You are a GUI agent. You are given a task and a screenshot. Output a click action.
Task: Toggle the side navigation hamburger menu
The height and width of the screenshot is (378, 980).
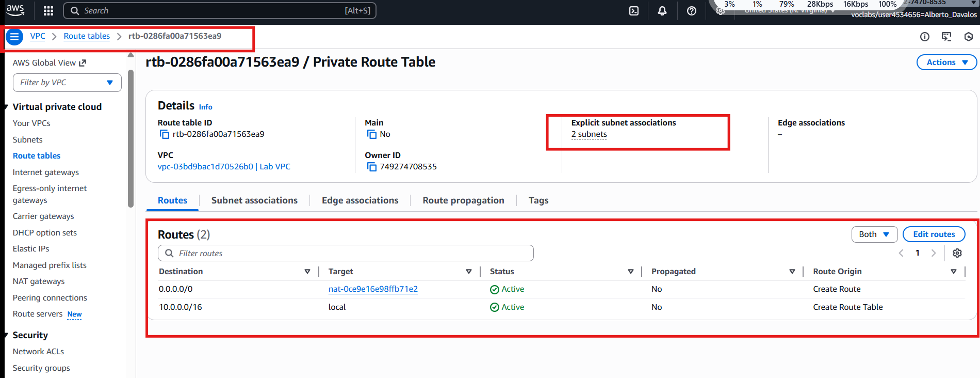14,37
